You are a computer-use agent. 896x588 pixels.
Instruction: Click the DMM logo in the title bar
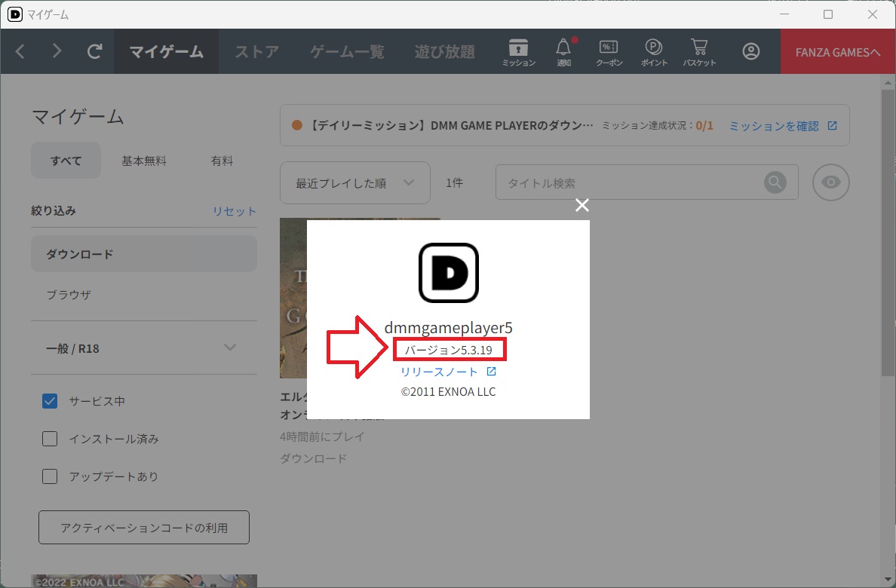point(15,14)
